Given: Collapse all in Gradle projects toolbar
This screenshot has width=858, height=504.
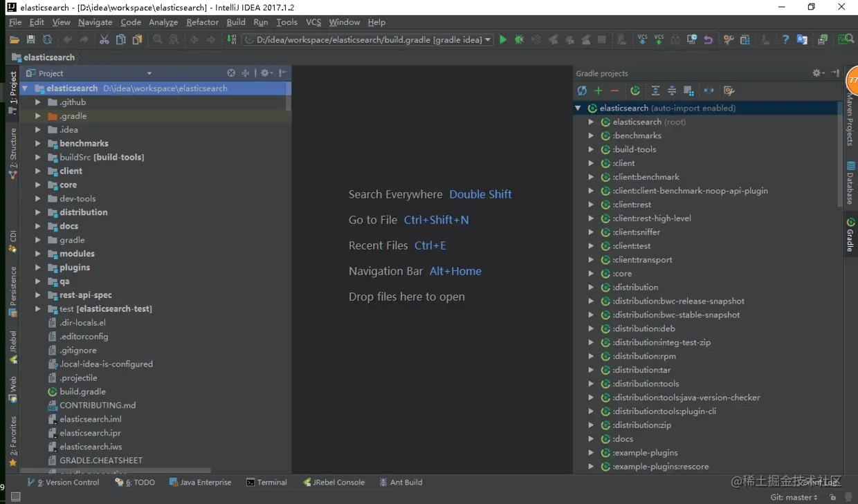Looking at the screenshot, I should click(x=672, y=91).
